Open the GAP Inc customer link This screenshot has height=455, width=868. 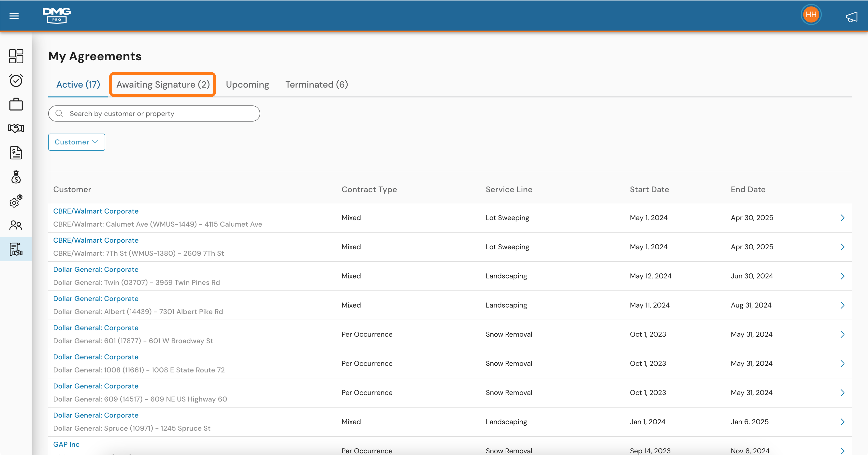pyautogui.click(x=66, y=444)
